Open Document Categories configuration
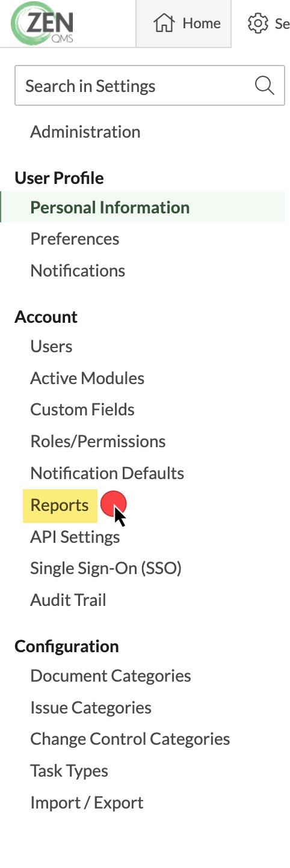This screenshot has width=290, height=868. tap(111, 676)
